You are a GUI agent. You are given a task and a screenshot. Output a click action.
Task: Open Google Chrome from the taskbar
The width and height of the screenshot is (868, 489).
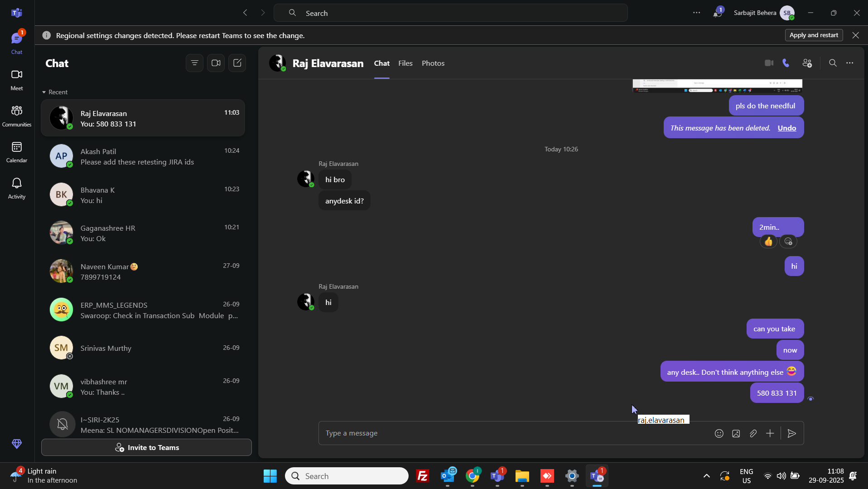[x=473, y=476]
